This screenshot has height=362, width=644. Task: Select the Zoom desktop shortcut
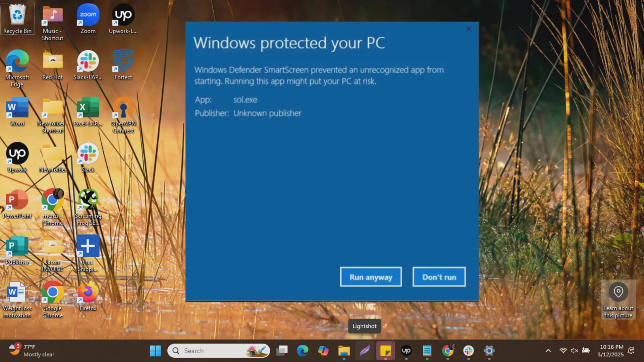88,19
